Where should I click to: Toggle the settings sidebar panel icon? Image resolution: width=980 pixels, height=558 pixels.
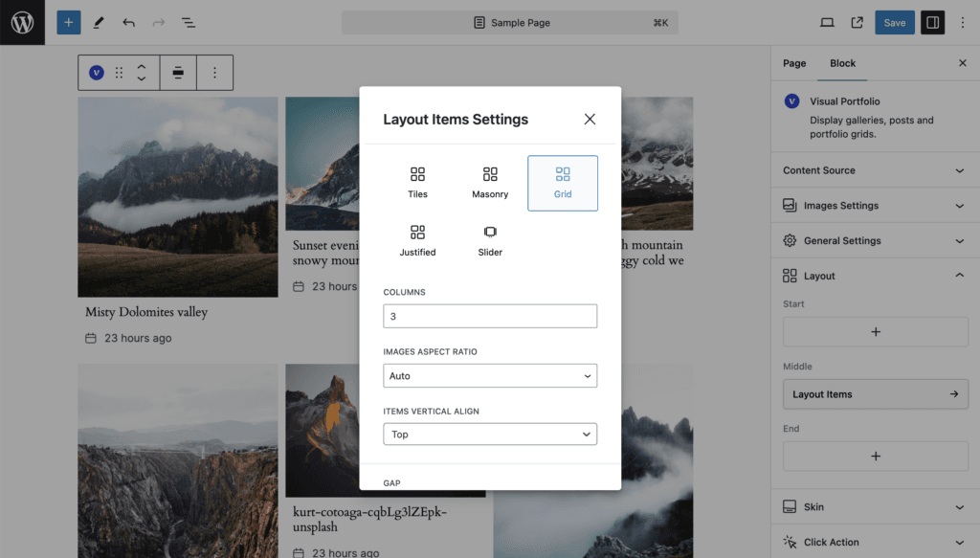(x=932, y=23)
